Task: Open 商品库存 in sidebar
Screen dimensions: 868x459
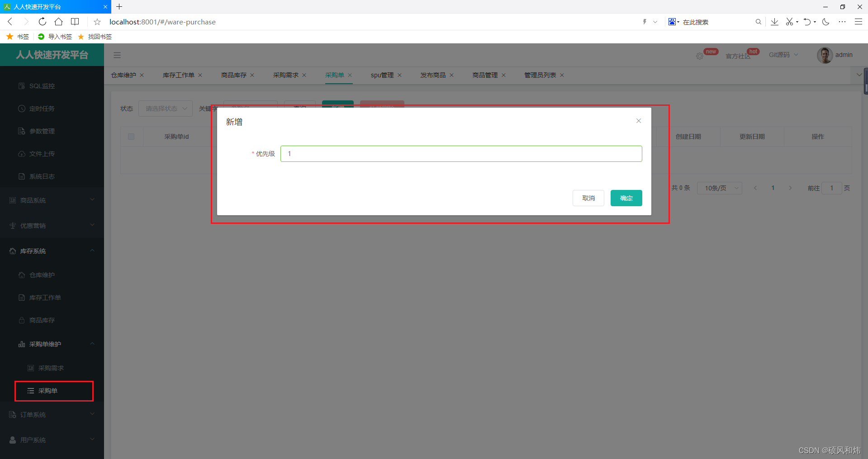Action: [52, 320]
